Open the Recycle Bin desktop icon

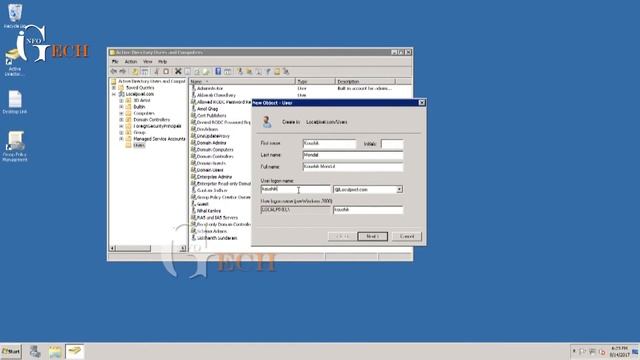pyautogui.click(x=15, y=15)
